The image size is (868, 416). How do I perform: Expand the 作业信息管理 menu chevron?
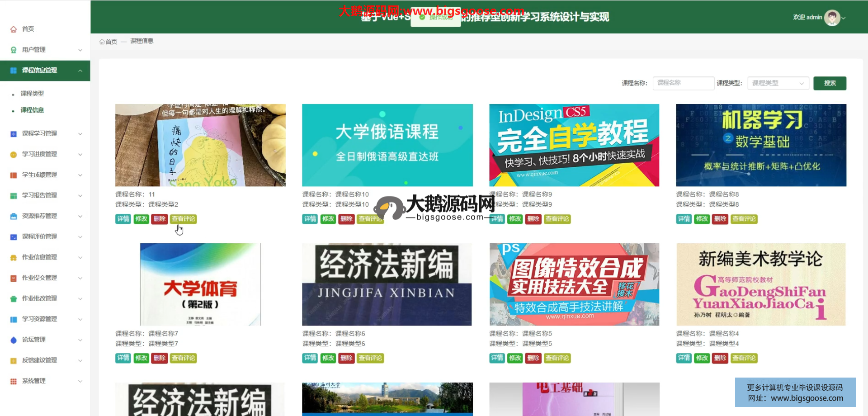tap(80, 258)
